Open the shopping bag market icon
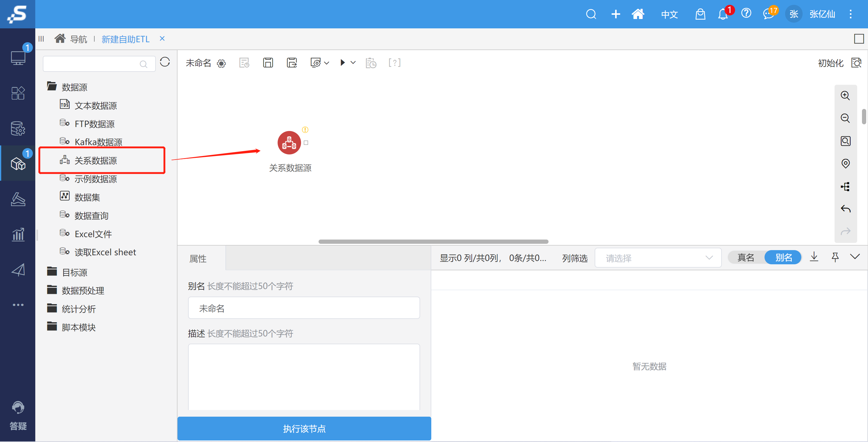Screen dimensions: 868x442 tap(700, 14)
